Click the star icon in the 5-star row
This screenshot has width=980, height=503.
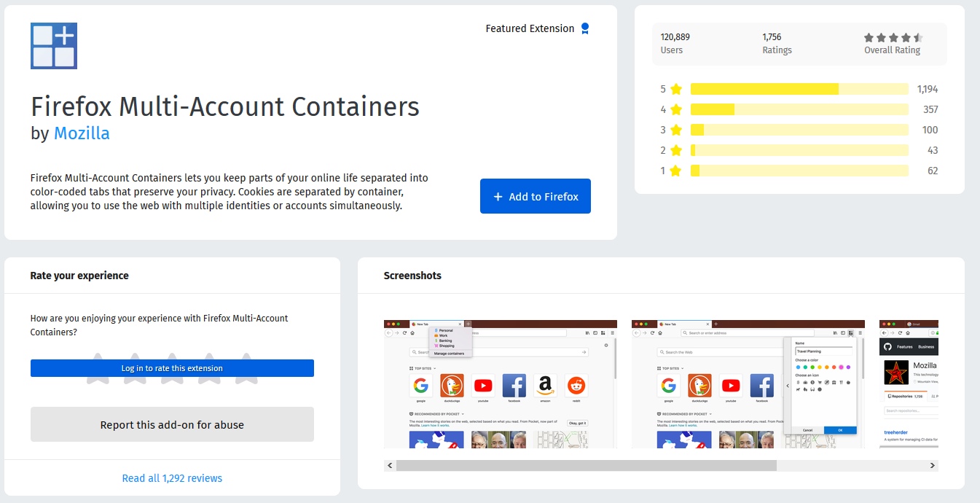point(676,89)
